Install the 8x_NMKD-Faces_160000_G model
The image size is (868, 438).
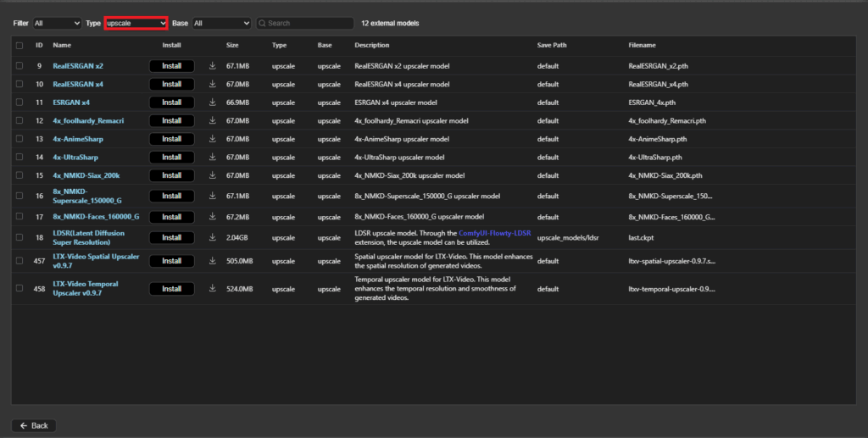point(171,217)
